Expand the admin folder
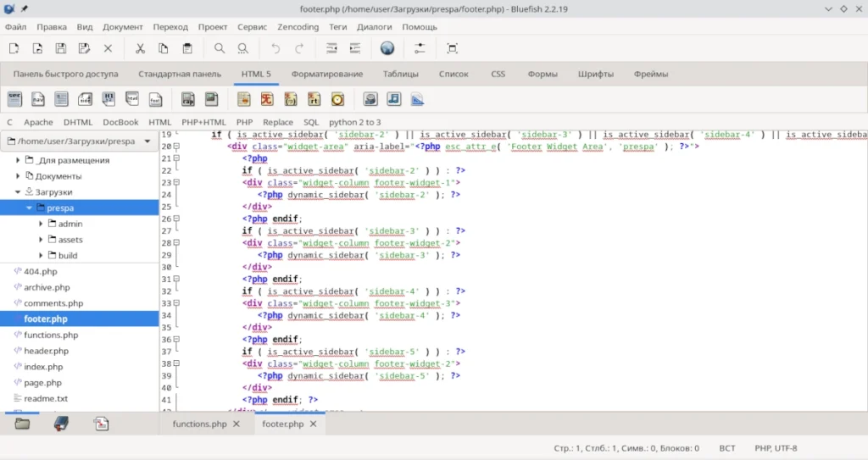 41,224
